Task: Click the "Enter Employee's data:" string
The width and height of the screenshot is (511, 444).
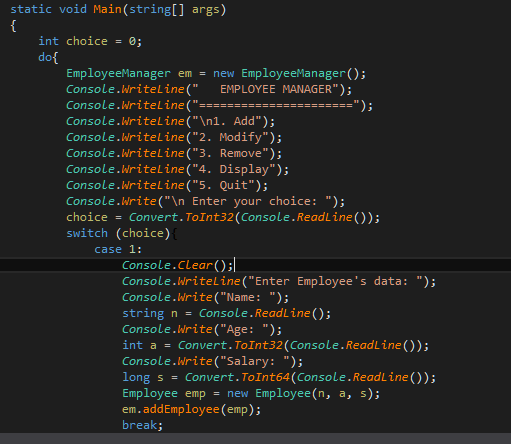Action: coord(335,281)
